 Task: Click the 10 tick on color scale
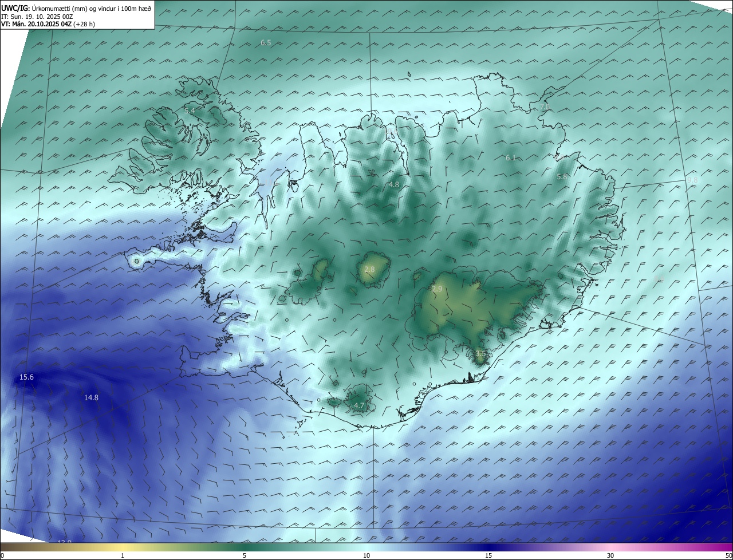coord(366,555)
